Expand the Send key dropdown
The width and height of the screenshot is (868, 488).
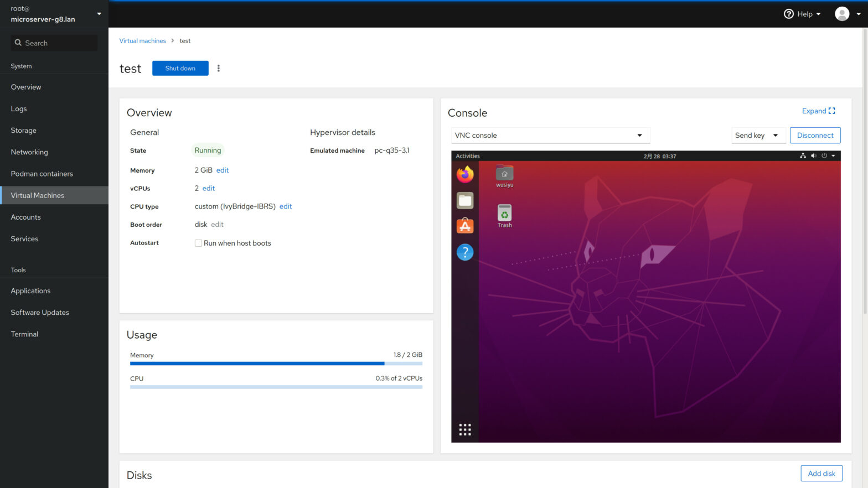(757, 136)
